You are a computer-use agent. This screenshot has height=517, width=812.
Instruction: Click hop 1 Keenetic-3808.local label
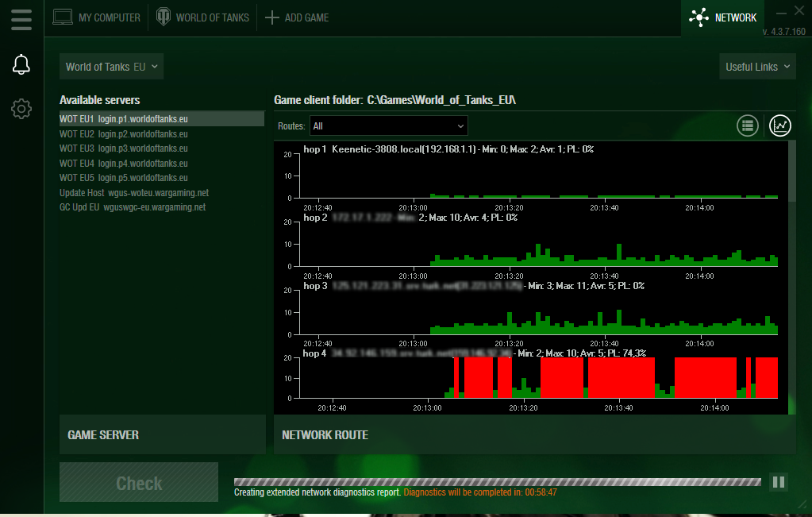(448, 149)
